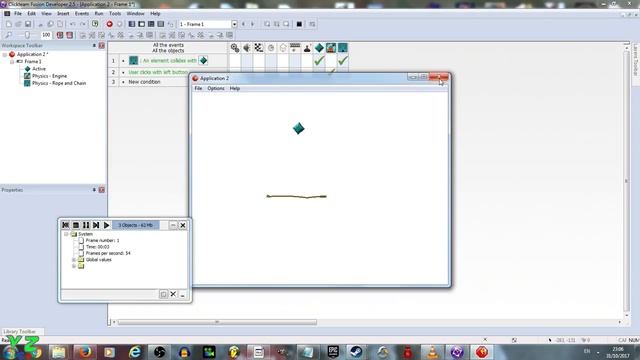The image size is (640, 360).
Task: Open File menu in Application 2 window
Action: [x=198, y=89]
